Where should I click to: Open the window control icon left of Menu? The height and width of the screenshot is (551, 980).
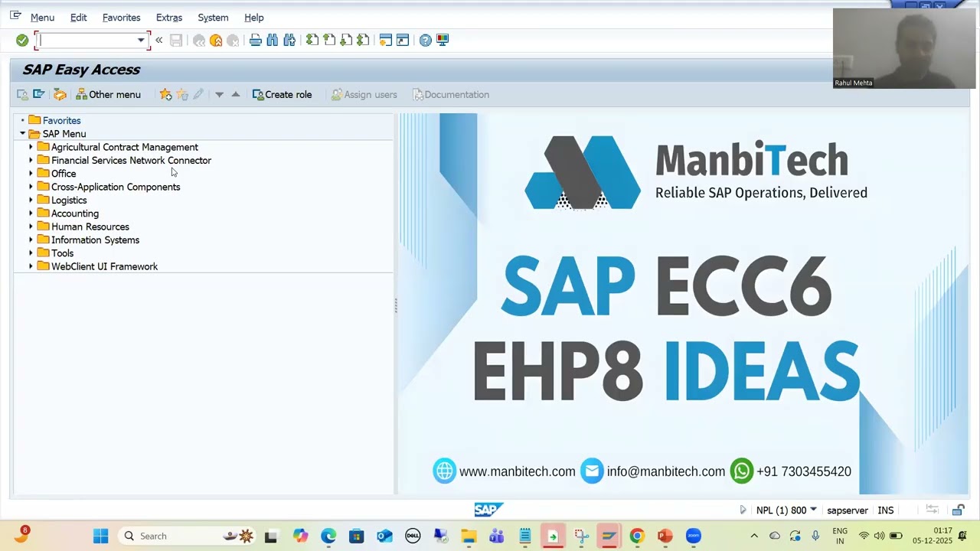pos(15,16)
